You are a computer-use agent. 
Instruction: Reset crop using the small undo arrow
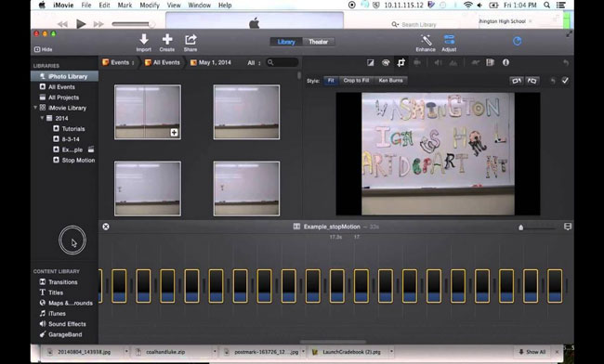[x=553, y=81]
